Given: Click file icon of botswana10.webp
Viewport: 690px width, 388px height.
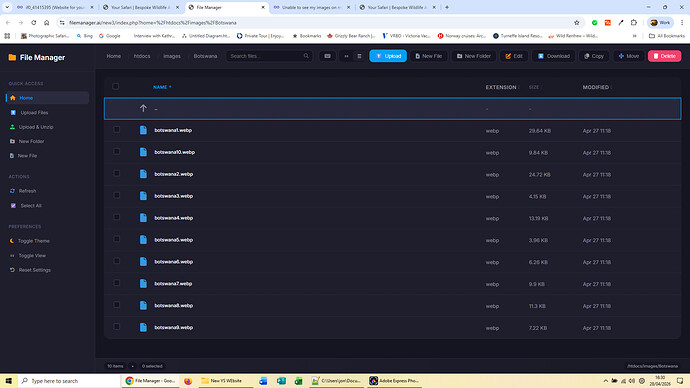Looking at the screenshot, I should [143, 152].
